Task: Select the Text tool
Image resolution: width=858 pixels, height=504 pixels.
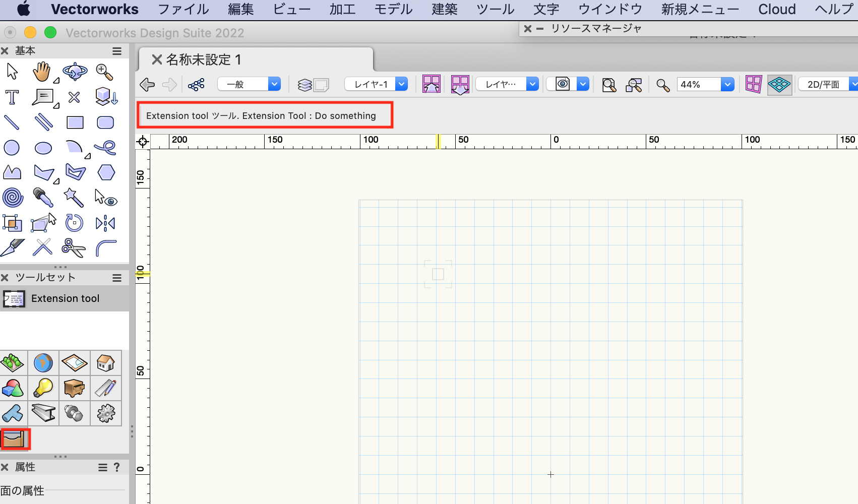Action: coord(12,97)
